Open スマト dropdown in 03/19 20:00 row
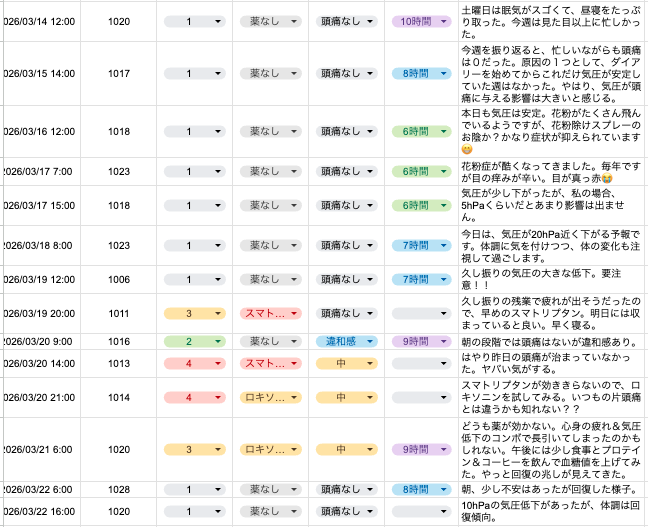This screenshot has width=648, height=527. [x=268, y=313]
